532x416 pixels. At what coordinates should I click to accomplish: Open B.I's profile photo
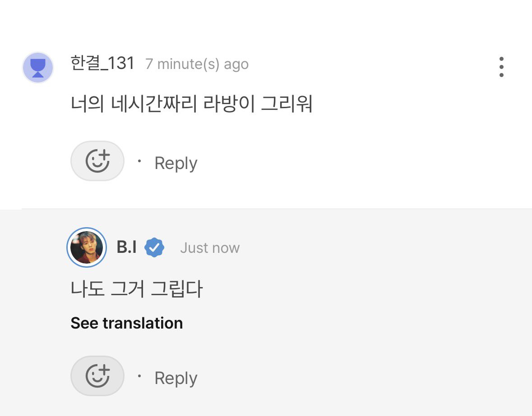(x=87, y=247)
